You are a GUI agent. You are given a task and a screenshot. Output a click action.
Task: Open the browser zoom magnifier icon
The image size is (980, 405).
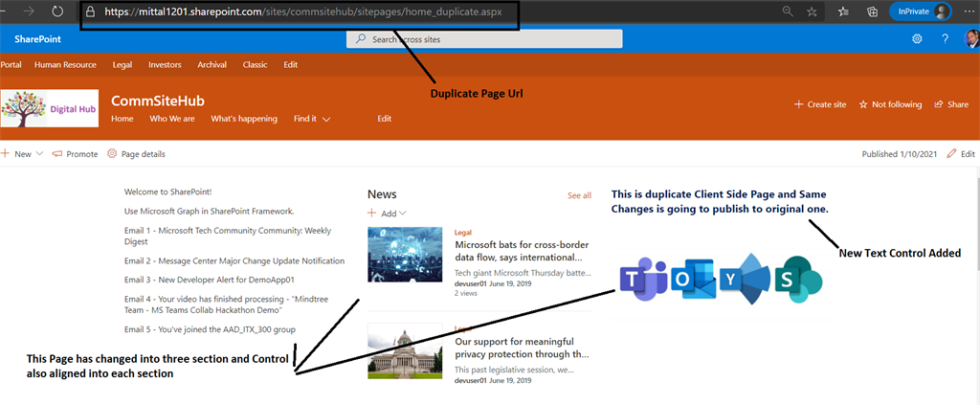789,11
